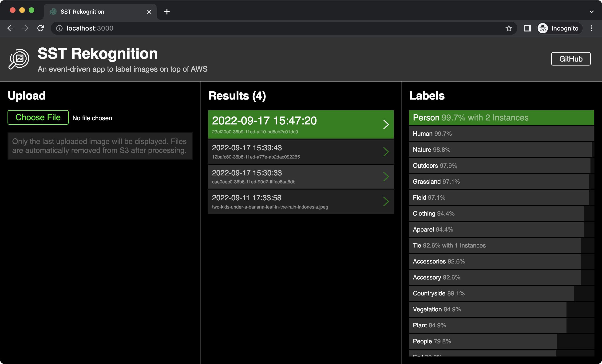Click the Outdoors 97.9% label
Viewport: 602px width, 364px height.
coord(502,166)
